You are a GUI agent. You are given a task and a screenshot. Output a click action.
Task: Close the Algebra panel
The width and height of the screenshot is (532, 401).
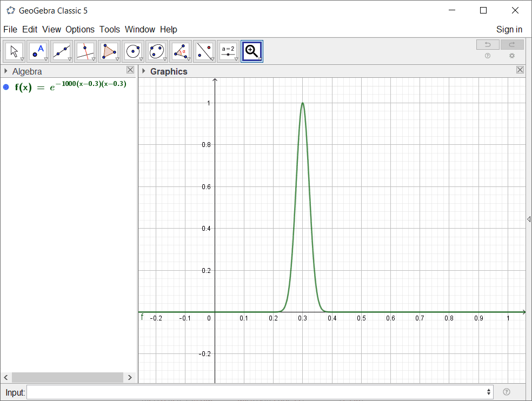coord(130,70)
